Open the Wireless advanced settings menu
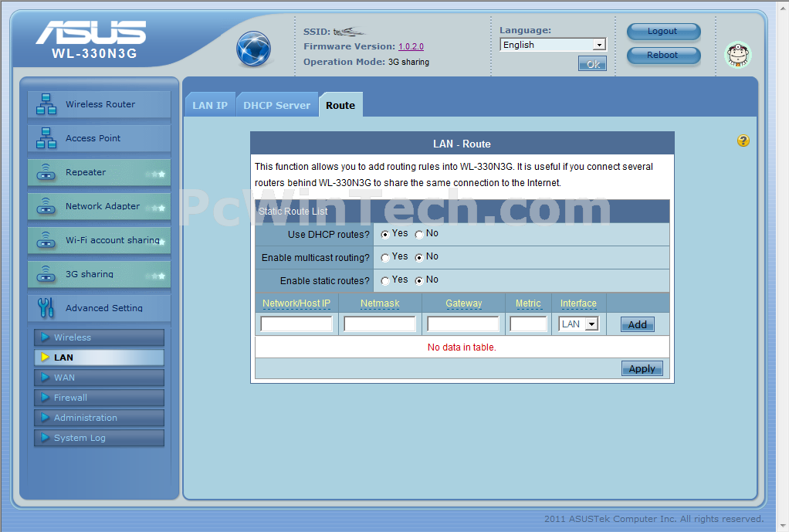The height and width of the screenshot is (532, 789). (99, 337)
